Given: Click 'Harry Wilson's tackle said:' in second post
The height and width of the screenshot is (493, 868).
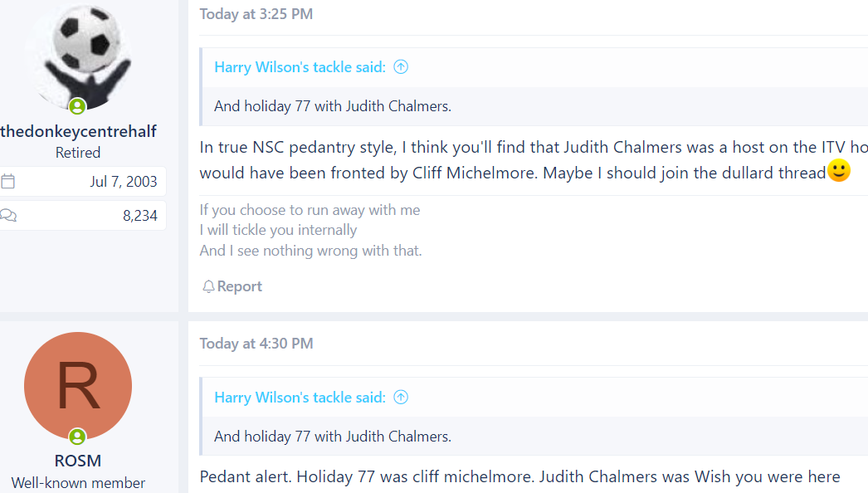Looking at the screenshot, I should tap(300, 398).
